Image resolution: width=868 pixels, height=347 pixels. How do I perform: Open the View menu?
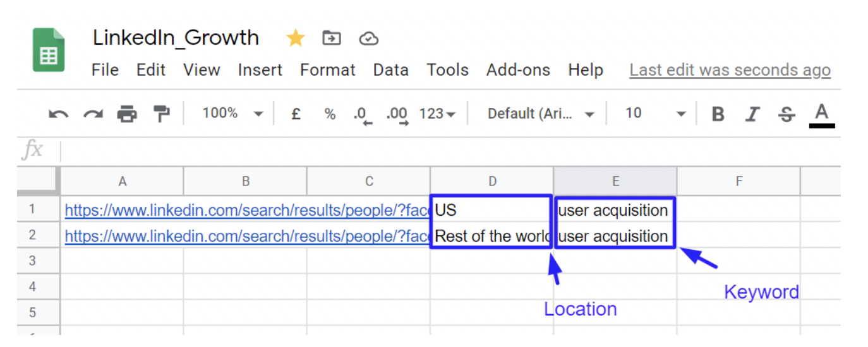click(x=202, y=70)
